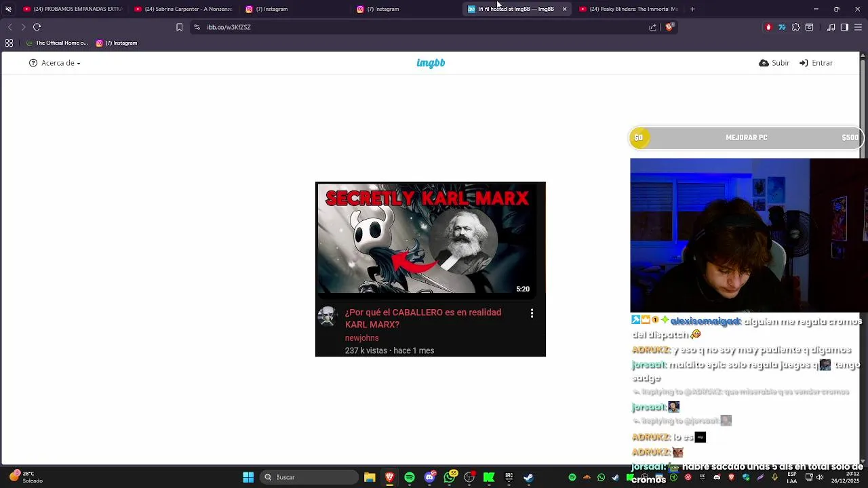Open the Instagram bookmark in bookmarks bar
This screenshot has height=488, width=868.
pyautogui.click(x=117, y=43)
